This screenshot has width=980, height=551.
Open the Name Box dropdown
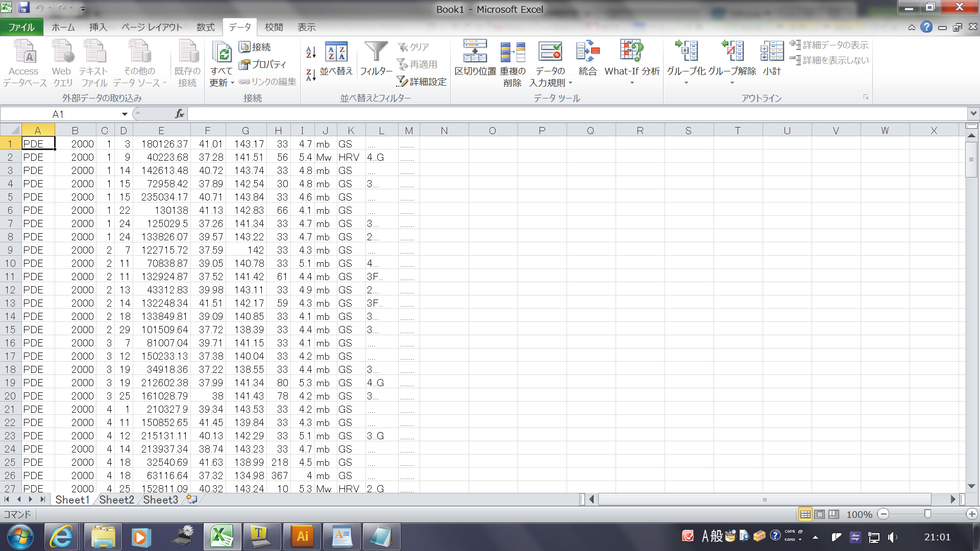[125, 114]
